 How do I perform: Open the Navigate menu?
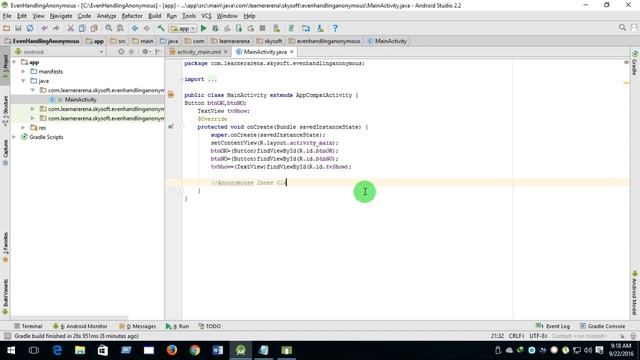61,16
